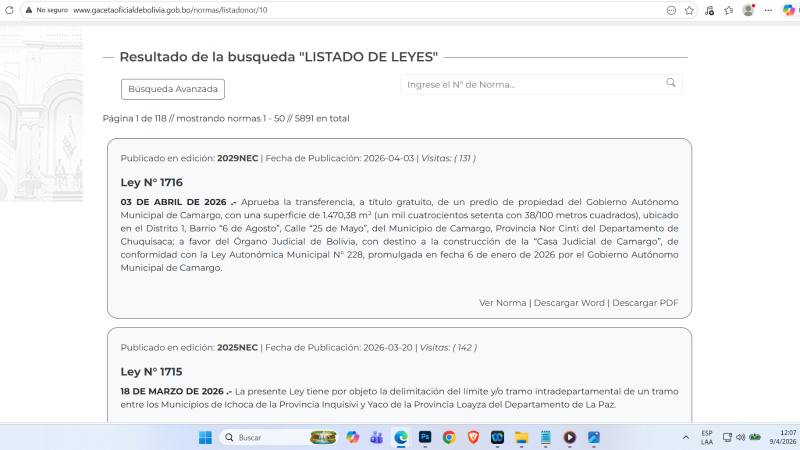Open Google Chrome from the taskbar
800x450 pixels.
click(449, 438)
